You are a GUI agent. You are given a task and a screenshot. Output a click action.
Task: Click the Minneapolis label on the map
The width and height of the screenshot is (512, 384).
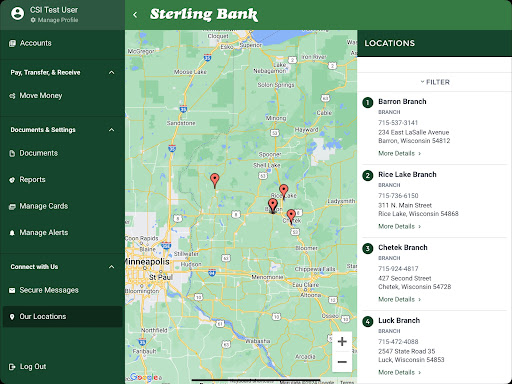pos(147,262)
